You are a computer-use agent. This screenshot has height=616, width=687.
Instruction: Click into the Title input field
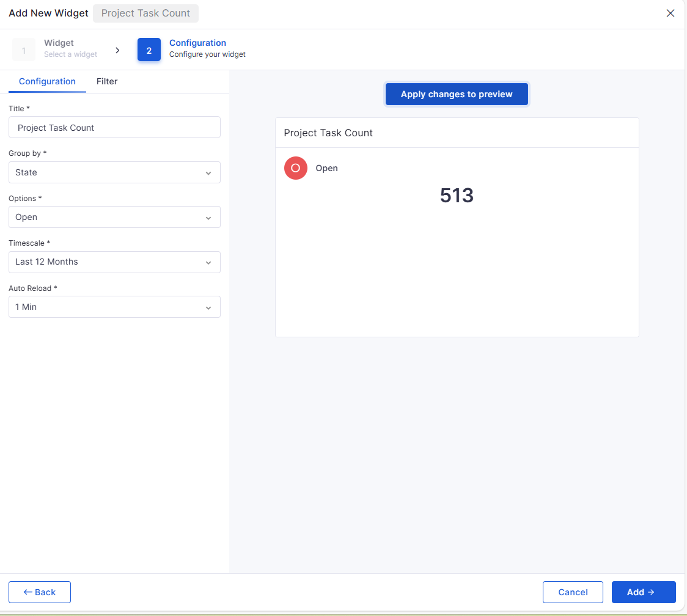pos(114,128)
